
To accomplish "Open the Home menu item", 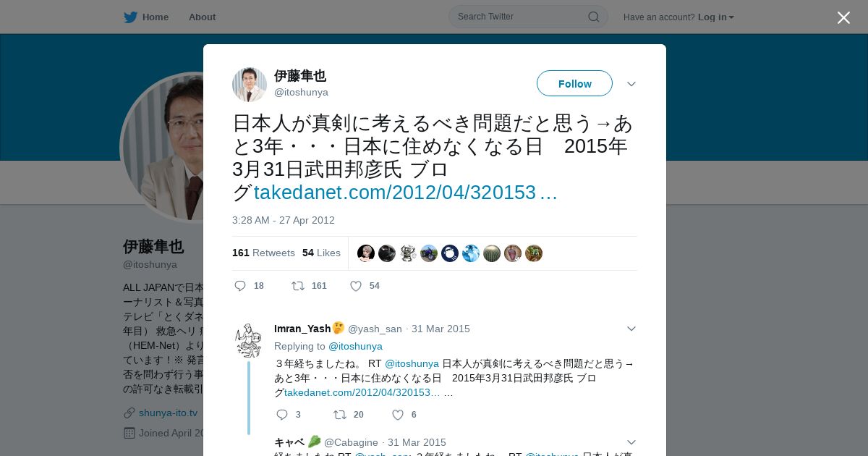I will point(156,17).
